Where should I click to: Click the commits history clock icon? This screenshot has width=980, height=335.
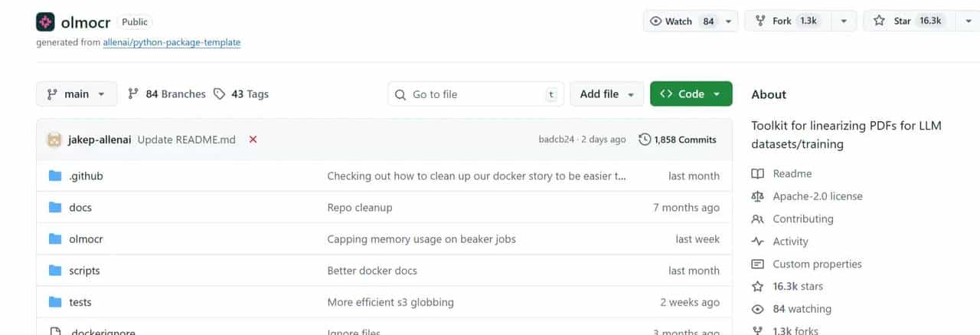pos(645,140)
